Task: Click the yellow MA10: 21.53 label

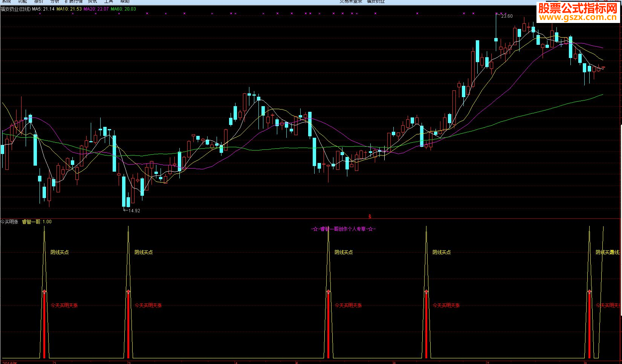Action: click(x=69, y=9)
